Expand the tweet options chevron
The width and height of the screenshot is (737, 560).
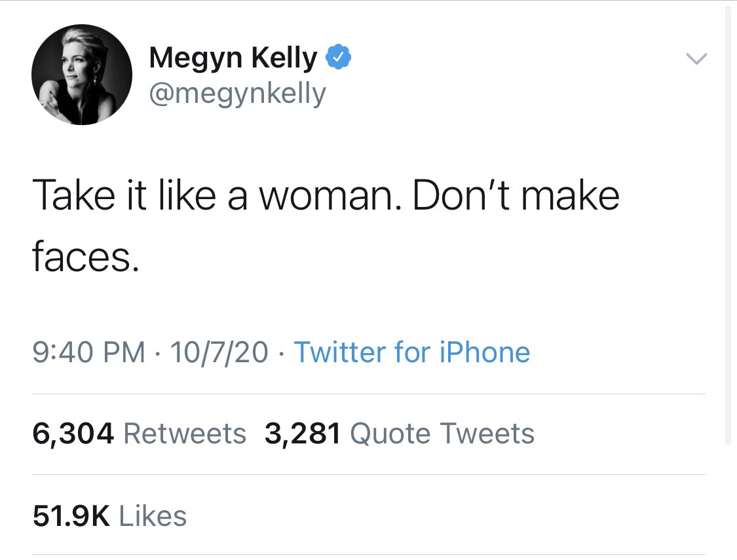696,59
